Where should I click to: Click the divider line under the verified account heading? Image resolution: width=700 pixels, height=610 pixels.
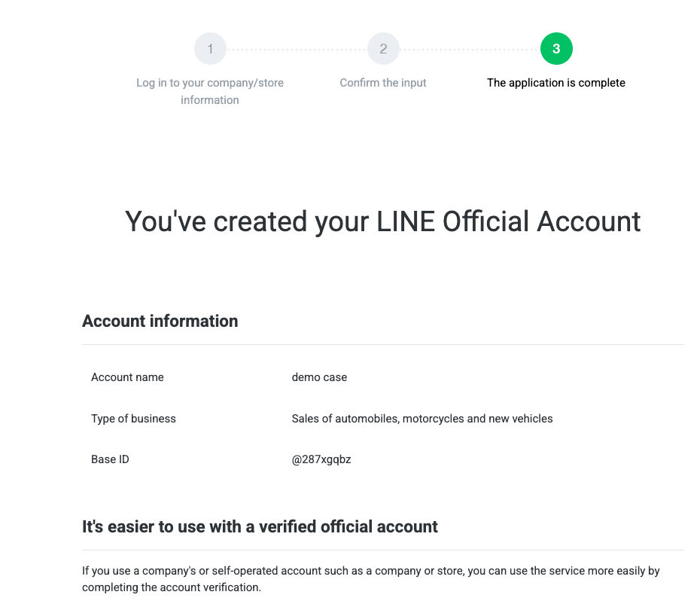coord(382,551)
